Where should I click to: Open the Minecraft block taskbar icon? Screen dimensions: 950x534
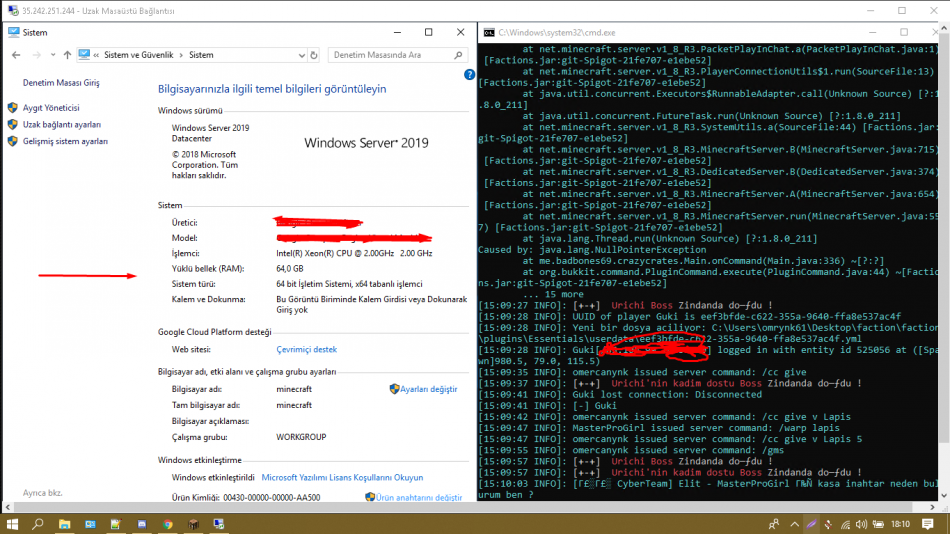(193, 524)
